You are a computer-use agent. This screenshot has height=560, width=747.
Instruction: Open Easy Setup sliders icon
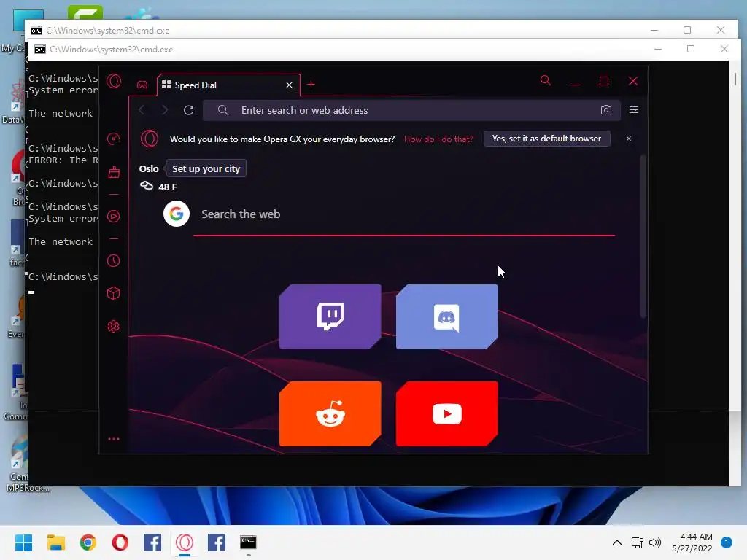pos(634,110)
